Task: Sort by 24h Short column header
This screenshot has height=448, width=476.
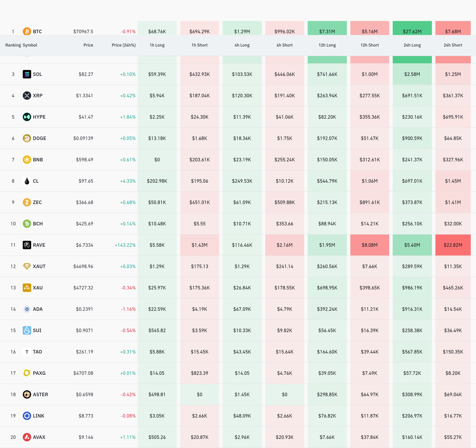Action: pos(453,45)
